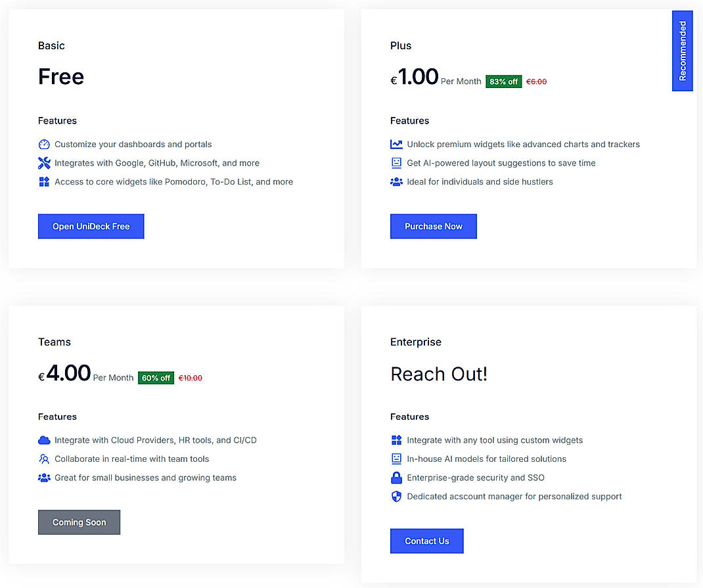Click the people icon beside individuals feature
703x588 pixels.
(x=396, y=181)
